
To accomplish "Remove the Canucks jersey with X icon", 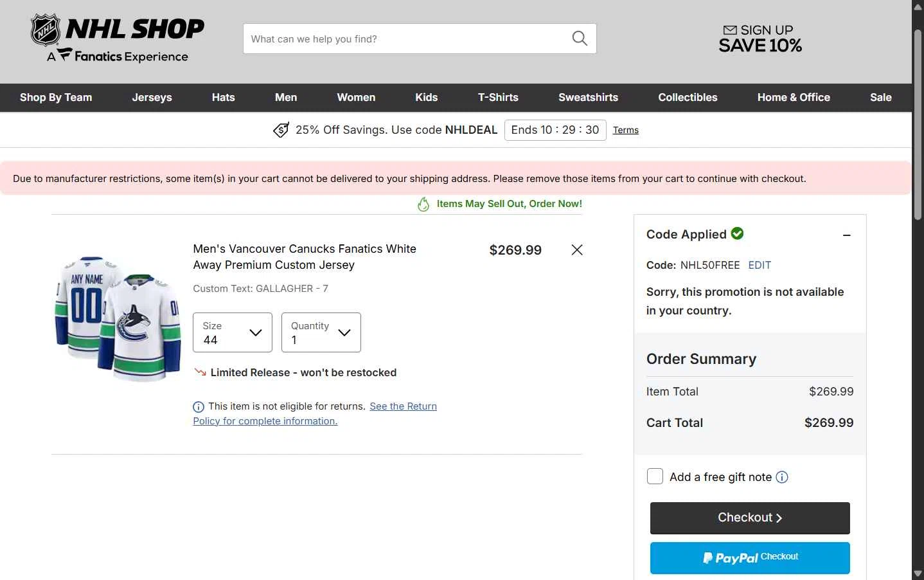I will pos(577,250).
